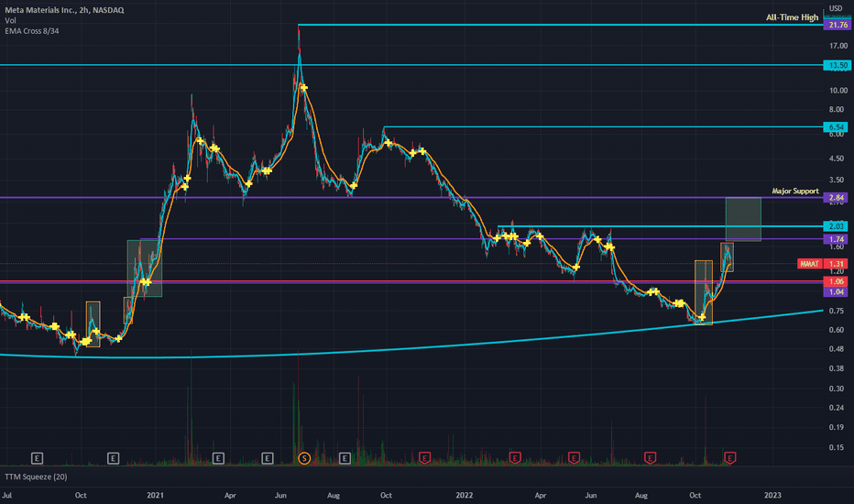The image size is (854, 504).
Task: Click the 2.03 price label
Action: (x=836, y=226)
